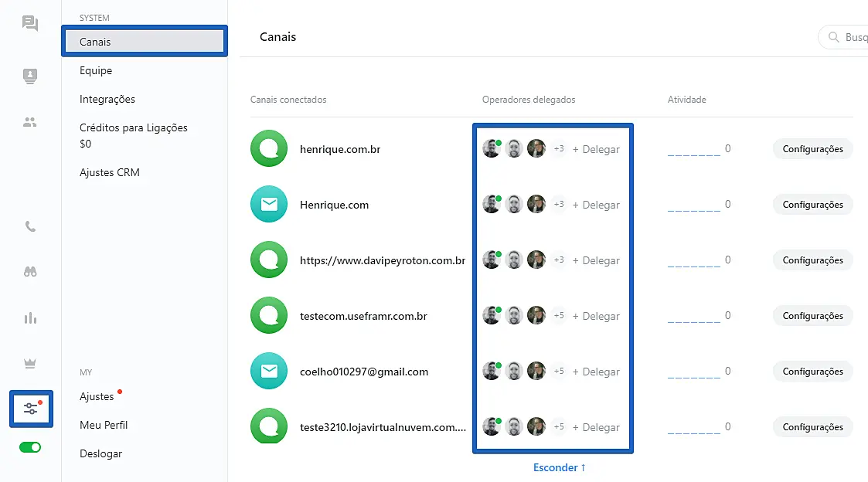This screenshot has width=868, height=482.
Task: Click third operator avatar in davipeyroton.com.br row
Action: [536, 260]
